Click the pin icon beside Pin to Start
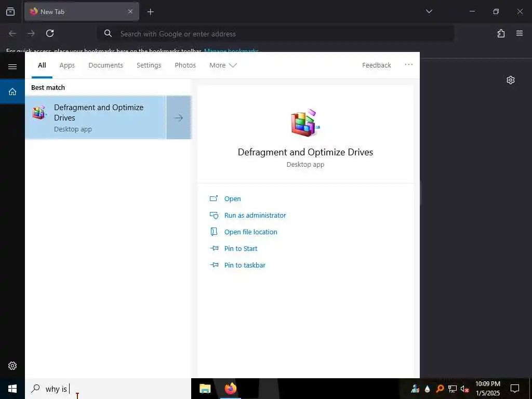 214,248
